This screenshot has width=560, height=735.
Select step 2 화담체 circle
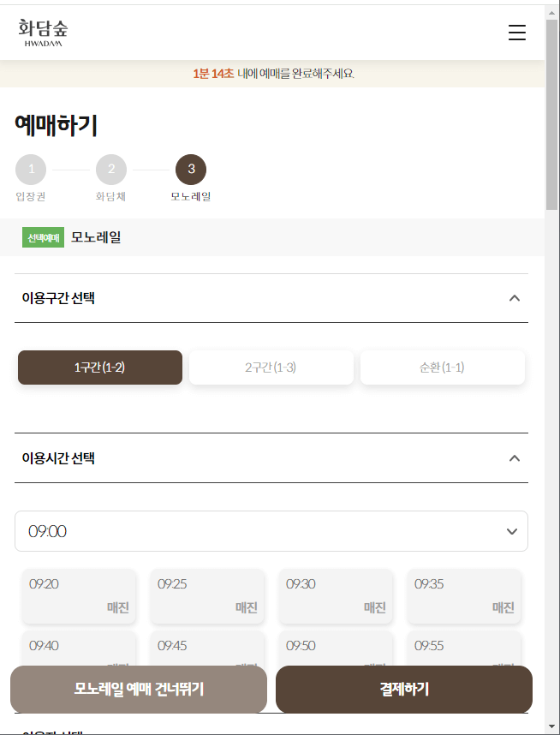[x=110, y=169]
